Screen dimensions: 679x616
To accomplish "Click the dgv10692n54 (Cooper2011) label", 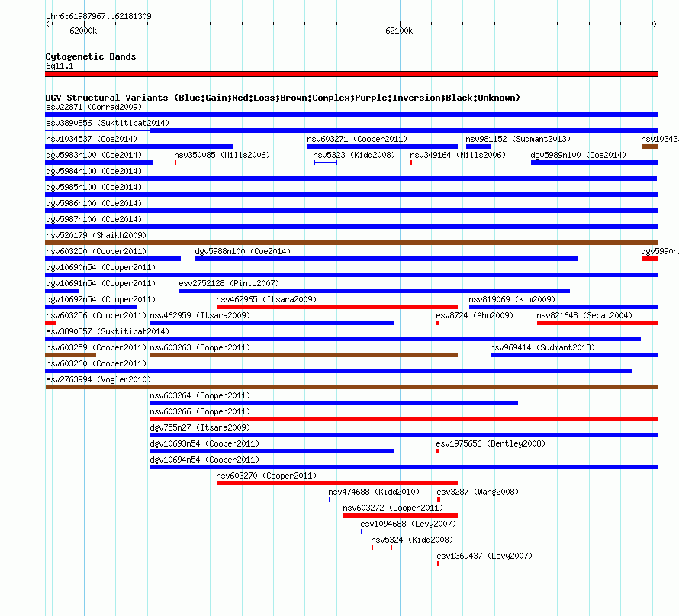I will pos(101,299).
